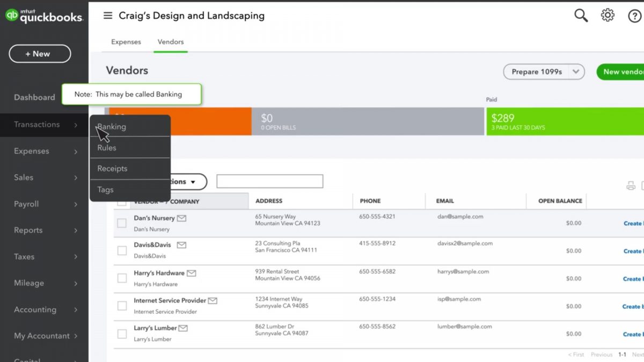Image resolution: width=644 pixels, height=362 pixels.
Task: Toggle the hamburger navigation menu icon
Action: tap(108, 16)
